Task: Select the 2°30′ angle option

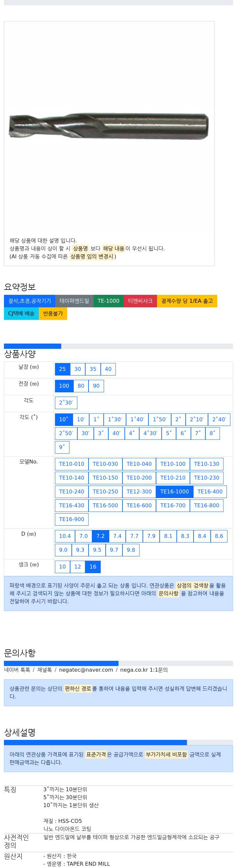Action: point(66,403)
